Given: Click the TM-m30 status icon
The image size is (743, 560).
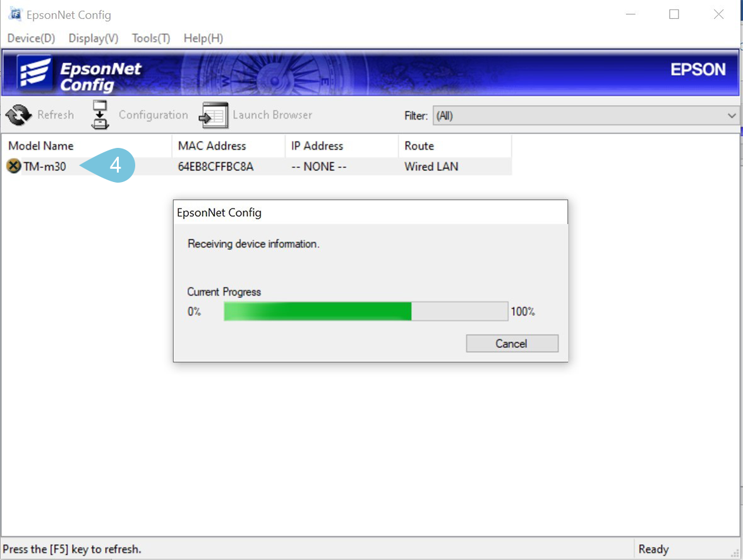Looking at the screenshot, I should click(x=13, y=167).
